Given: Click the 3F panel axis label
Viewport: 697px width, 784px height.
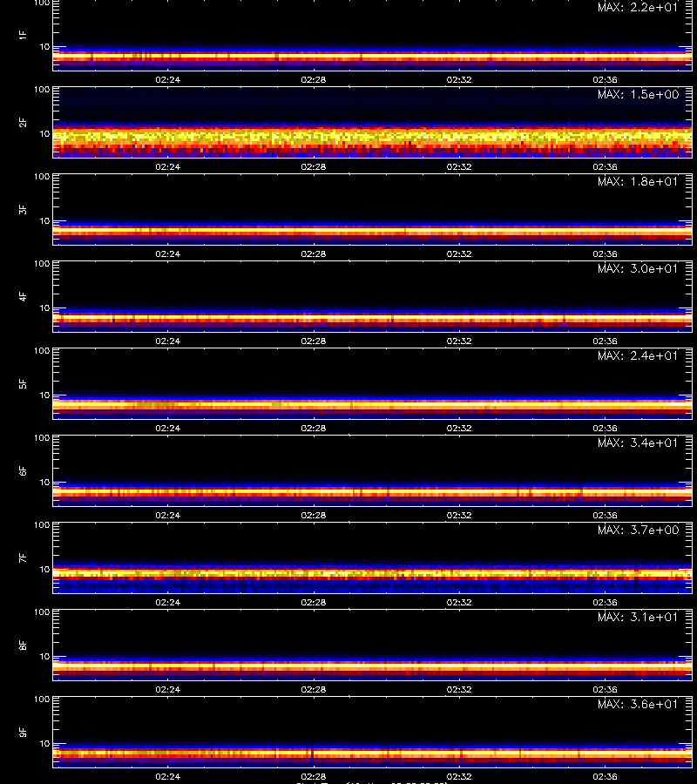Looking at the screenshot, I should pyautogui.click(x=23, y=209).
